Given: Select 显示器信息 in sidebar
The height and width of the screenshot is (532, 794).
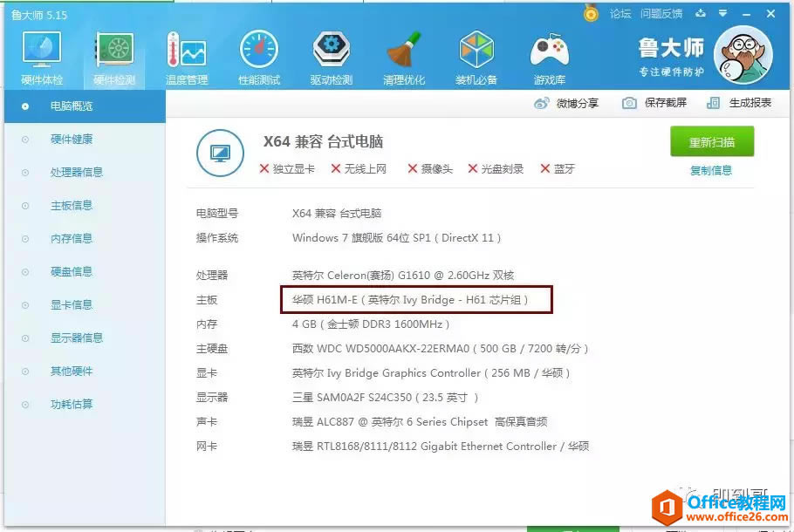Looking at the screenshot, I should point(85,338).
